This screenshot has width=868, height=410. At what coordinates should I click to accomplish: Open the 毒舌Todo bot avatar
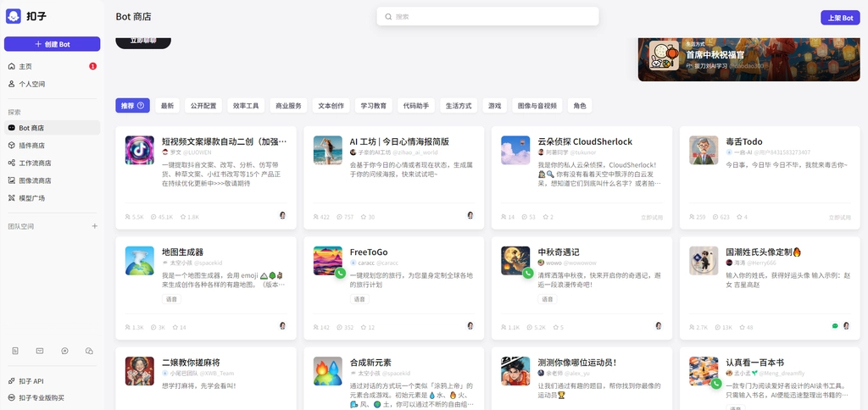click(704, 151)
